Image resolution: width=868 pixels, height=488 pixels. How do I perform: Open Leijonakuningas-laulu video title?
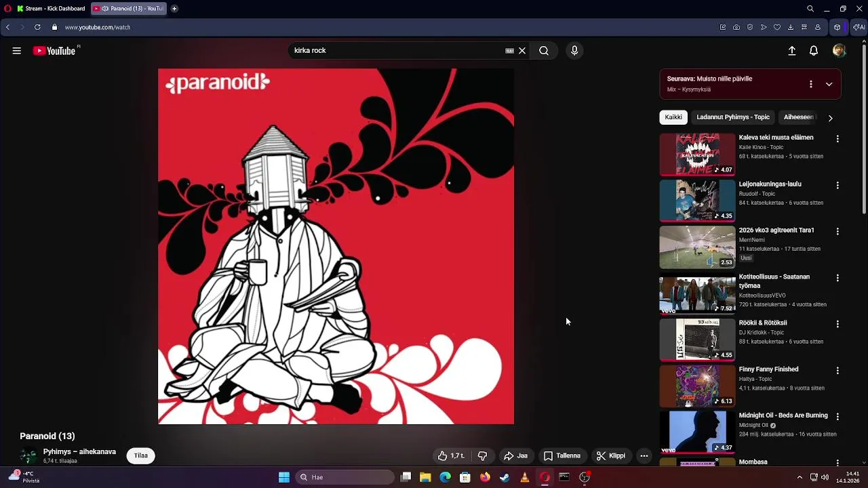coord(770,184)
